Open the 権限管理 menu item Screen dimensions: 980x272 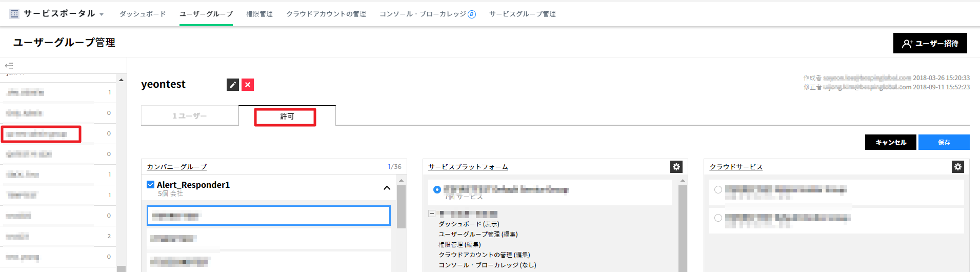click(x=259, y=14)
